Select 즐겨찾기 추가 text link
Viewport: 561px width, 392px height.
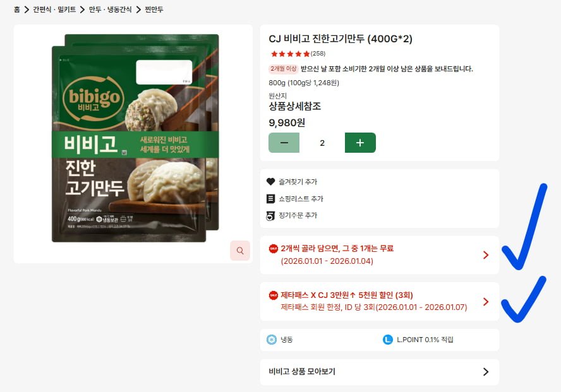pos(298,182)
